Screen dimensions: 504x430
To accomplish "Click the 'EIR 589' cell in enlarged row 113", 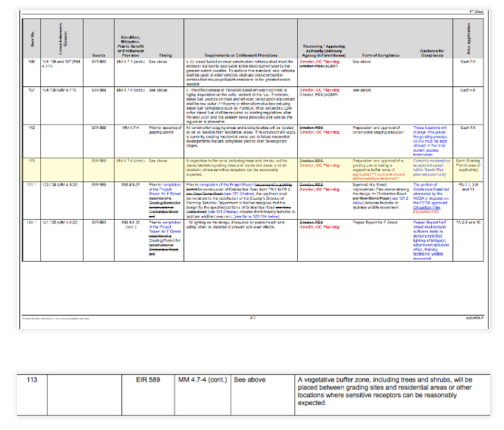I will 148,380.
